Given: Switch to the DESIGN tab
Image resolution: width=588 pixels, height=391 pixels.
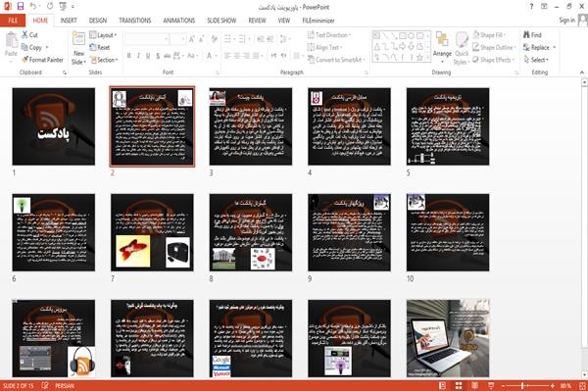Looking at the screenshot, I should [98, 21].
